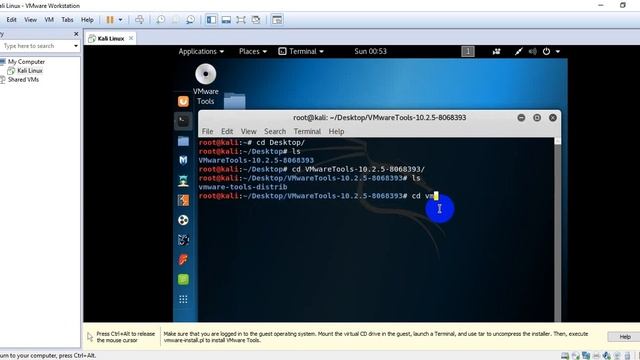Launch Maltego 'M' icon in the dock
The height and width of the screenshot is (360, 640).
click(x=183, y=160)
